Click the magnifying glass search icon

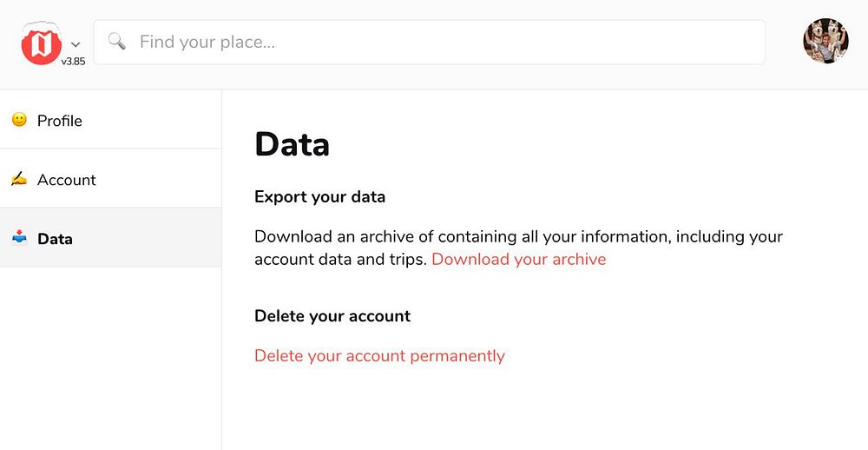[117, 42]
